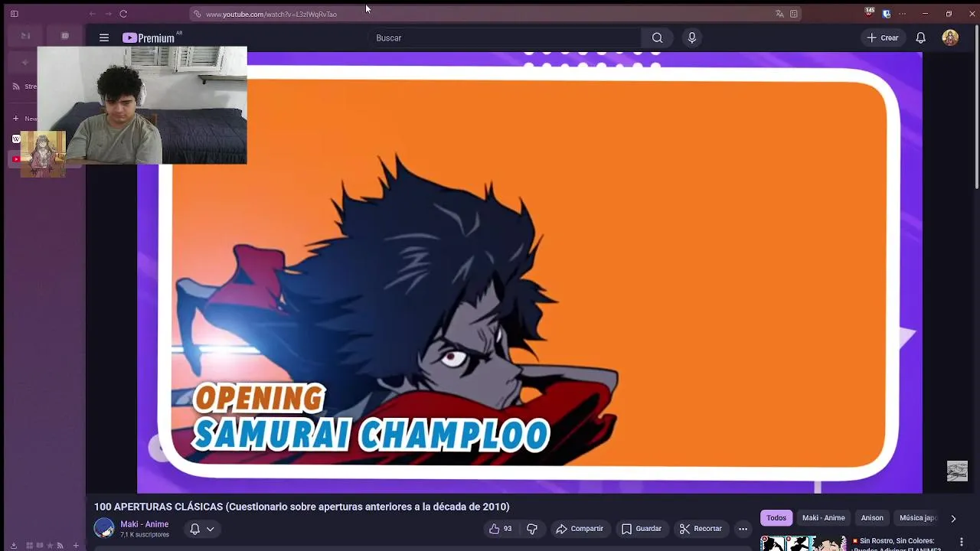The height and width of the screenshot is (551, 980).
Task: Click the Guardar save button
Action: click(642, 529)
